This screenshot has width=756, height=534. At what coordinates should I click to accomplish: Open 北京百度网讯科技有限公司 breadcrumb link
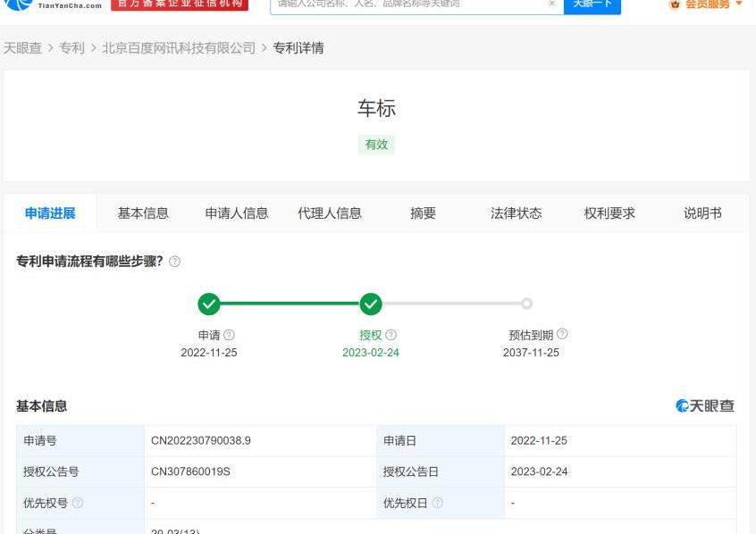[179, 48]
